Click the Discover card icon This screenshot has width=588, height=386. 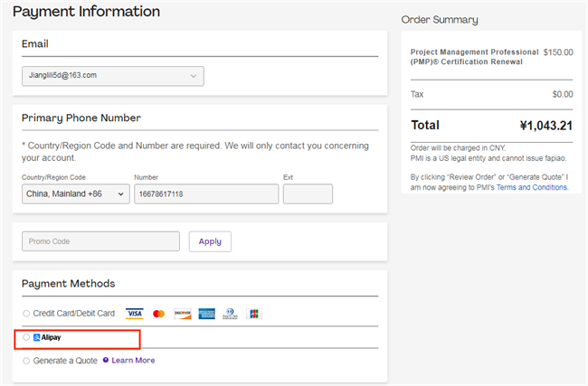(x=183, y=314)
